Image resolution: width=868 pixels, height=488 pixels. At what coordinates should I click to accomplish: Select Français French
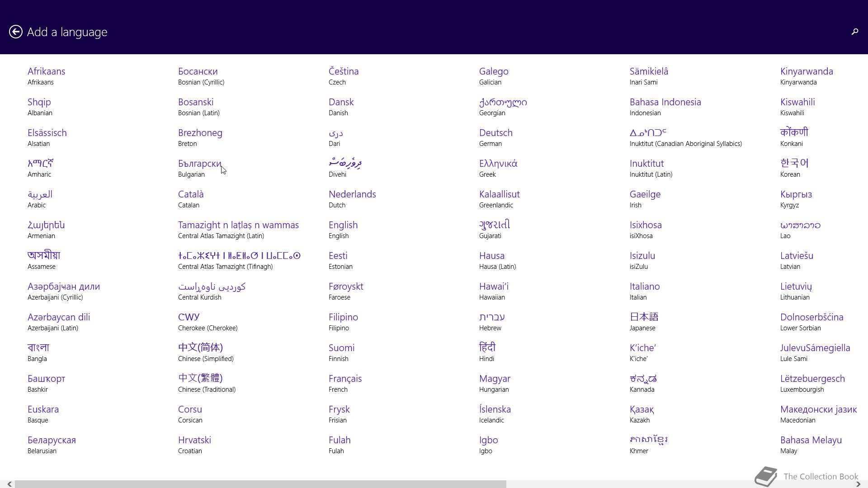point(345,384)
